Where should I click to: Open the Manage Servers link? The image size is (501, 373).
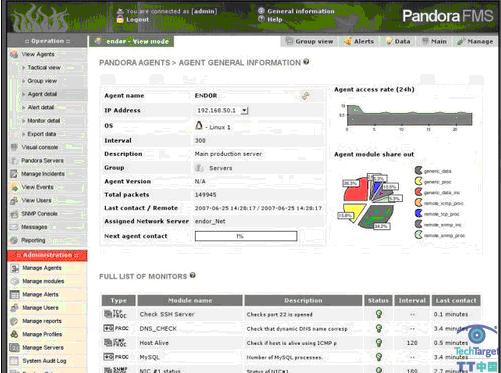[43, 348]
